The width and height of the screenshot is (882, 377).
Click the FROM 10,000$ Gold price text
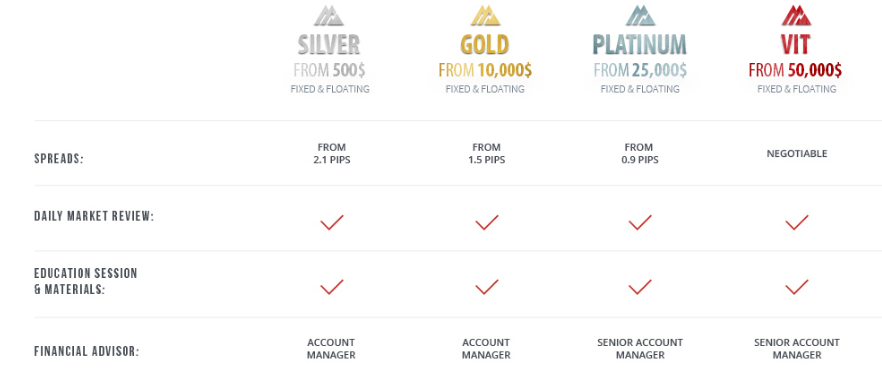tap(485, 70)
